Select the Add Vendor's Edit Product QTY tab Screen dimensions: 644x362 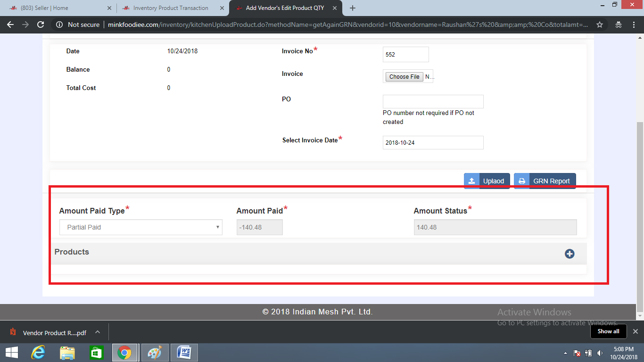click(x=285, y=8)
